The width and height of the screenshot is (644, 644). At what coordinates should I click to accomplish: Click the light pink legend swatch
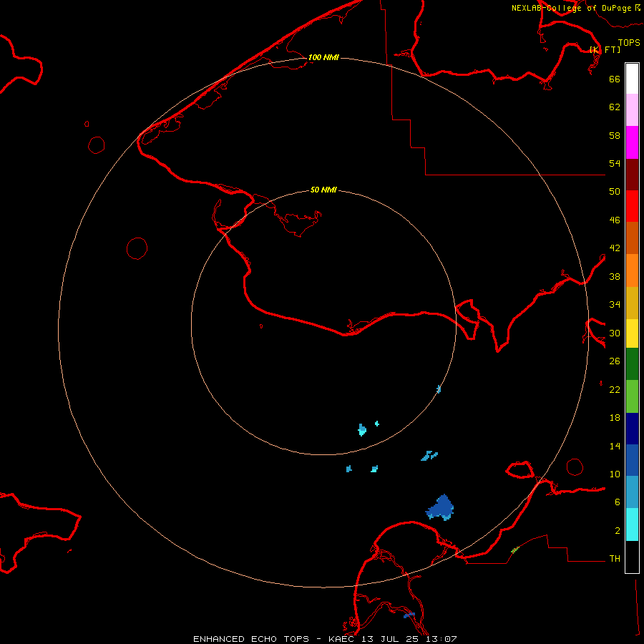click(x=632, y=109)
